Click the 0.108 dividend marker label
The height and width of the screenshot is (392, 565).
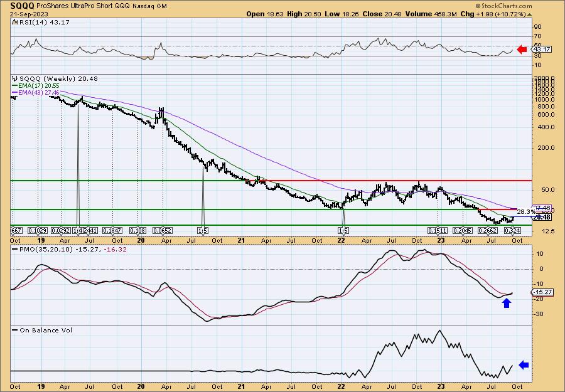tap(137, 230)
